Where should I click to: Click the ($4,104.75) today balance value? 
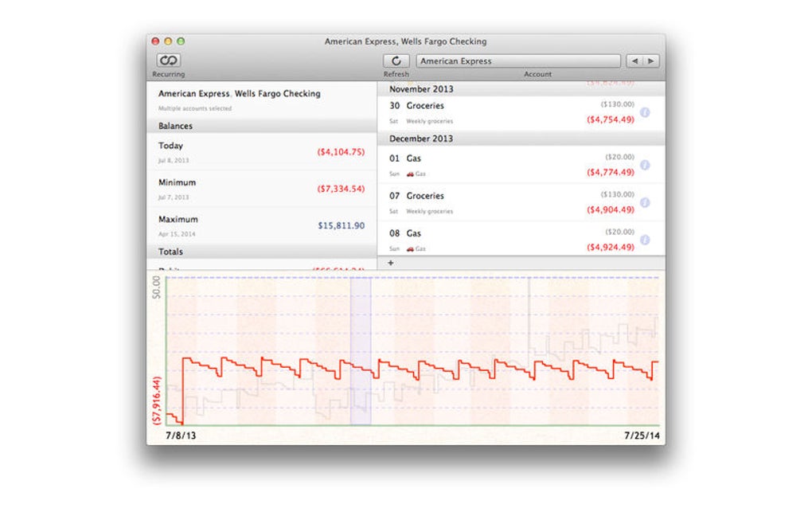(341, 152)
